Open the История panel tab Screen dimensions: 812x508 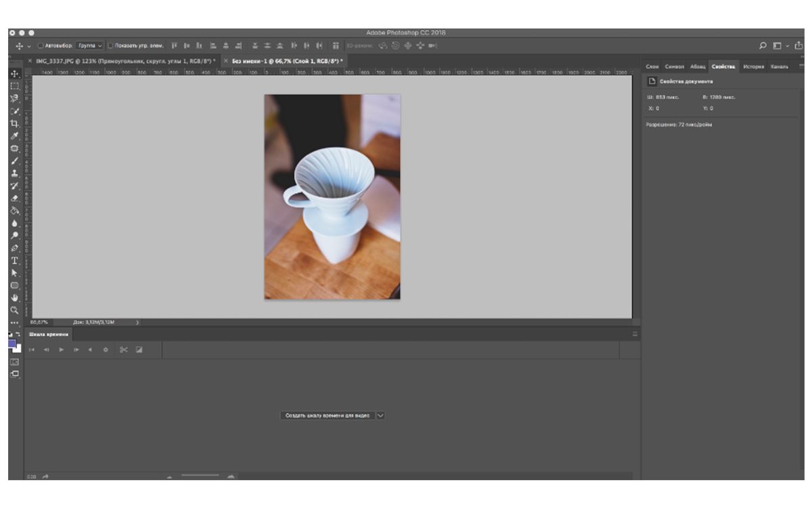pyautogui.click(x=752, y=66)
